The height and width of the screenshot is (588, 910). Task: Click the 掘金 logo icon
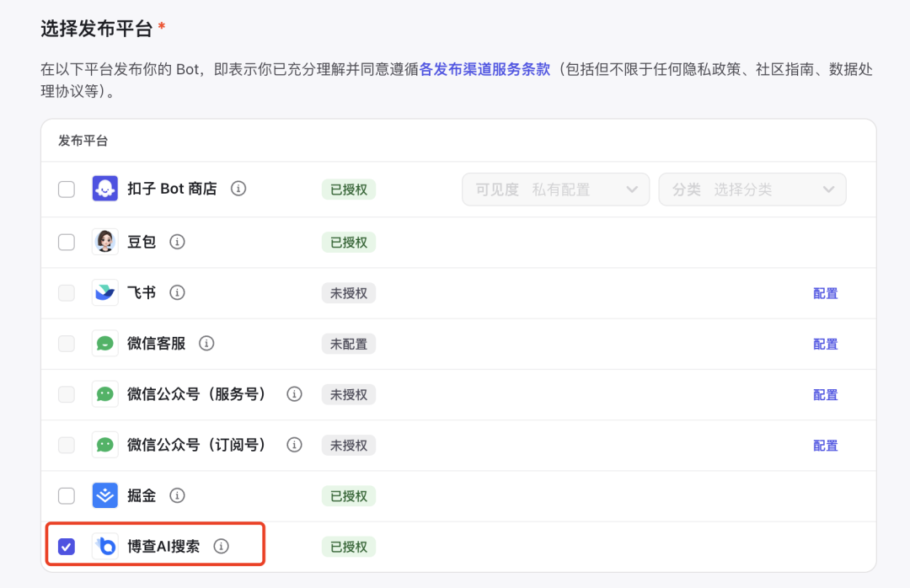tap(105, 495)
